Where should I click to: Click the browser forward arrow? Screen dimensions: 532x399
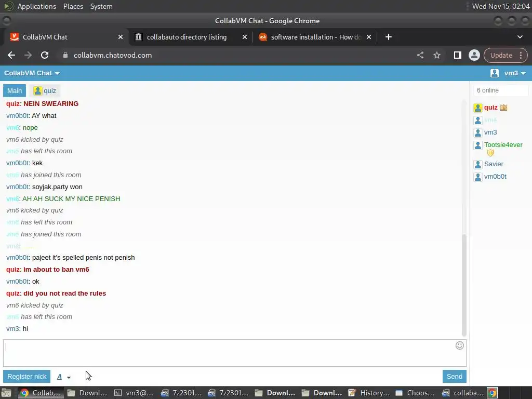point(28,55)
